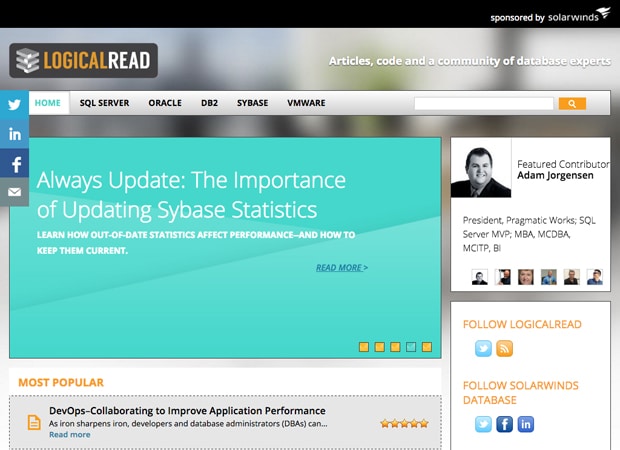Image resolution: width=620 pixels, height=450 pixels.
Task: Open the DevOps article title link
Action: pyautogui.click(x=187, y=410)
